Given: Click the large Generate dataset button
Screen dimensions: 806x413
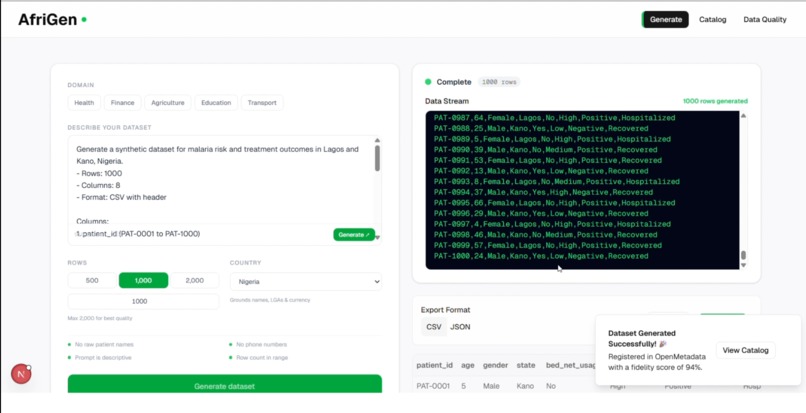Looking at the screenshot, I should click(x=225, y=385).
